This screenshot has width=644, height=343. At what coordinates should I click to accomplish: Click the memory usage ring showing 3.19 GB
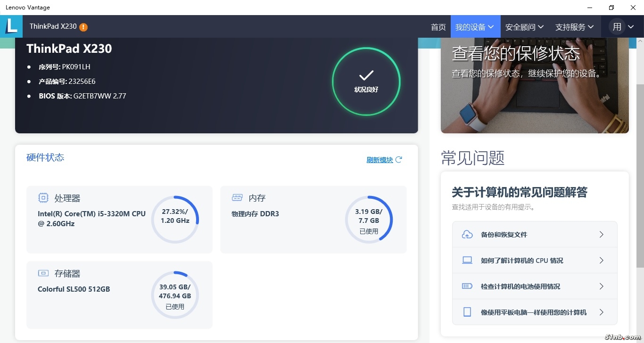[x=369, y=220]
